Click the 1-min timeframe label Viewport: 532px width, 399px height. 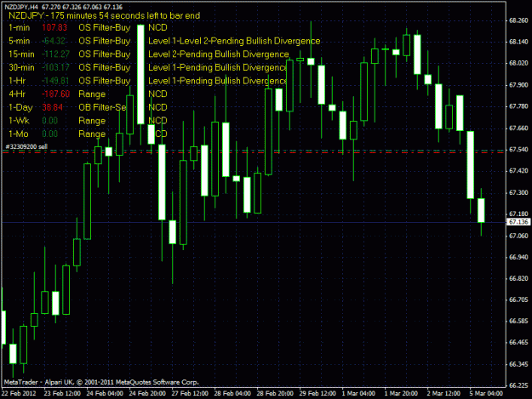tap(20, 28)
